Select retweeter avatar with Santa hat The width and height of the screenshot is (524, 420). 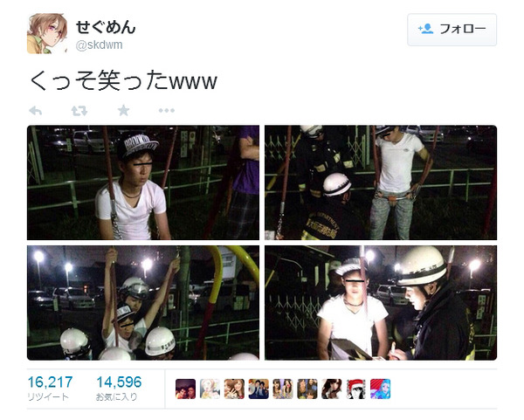click(356, 389)
